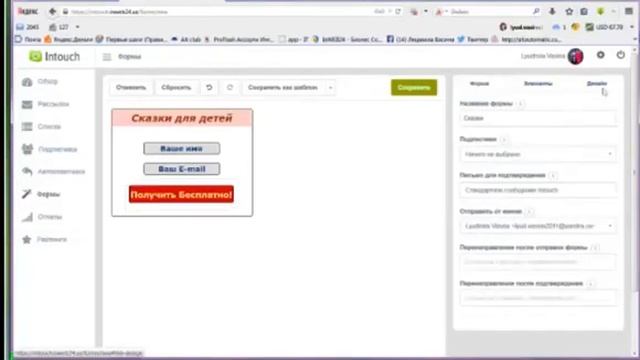Click Сохранить как шаблон button

click(x=282, y=88)
